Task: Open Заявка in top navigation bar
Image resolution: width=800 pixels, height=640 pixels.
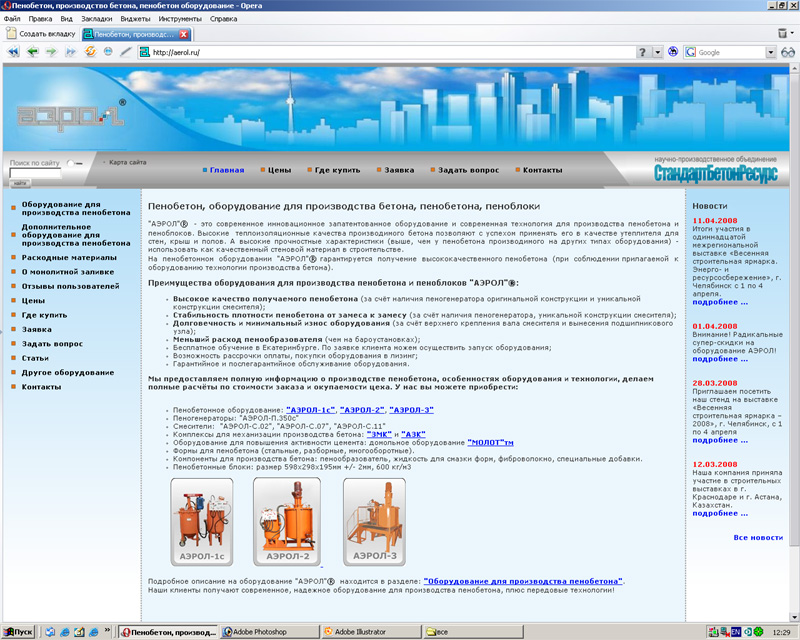Action: [399, 170]
